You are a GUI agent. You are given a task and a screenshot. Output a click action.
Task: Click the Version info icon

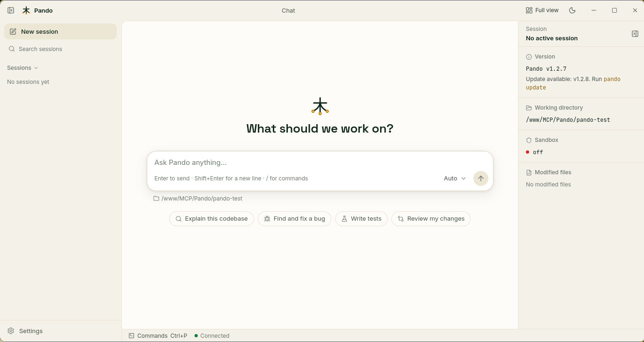click(x=529, y=57)
